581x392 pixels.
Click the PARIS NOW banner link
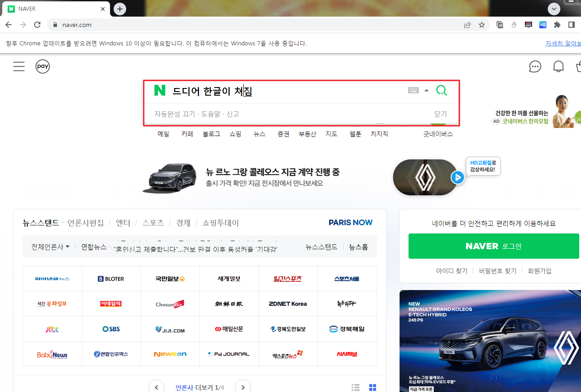350,222
